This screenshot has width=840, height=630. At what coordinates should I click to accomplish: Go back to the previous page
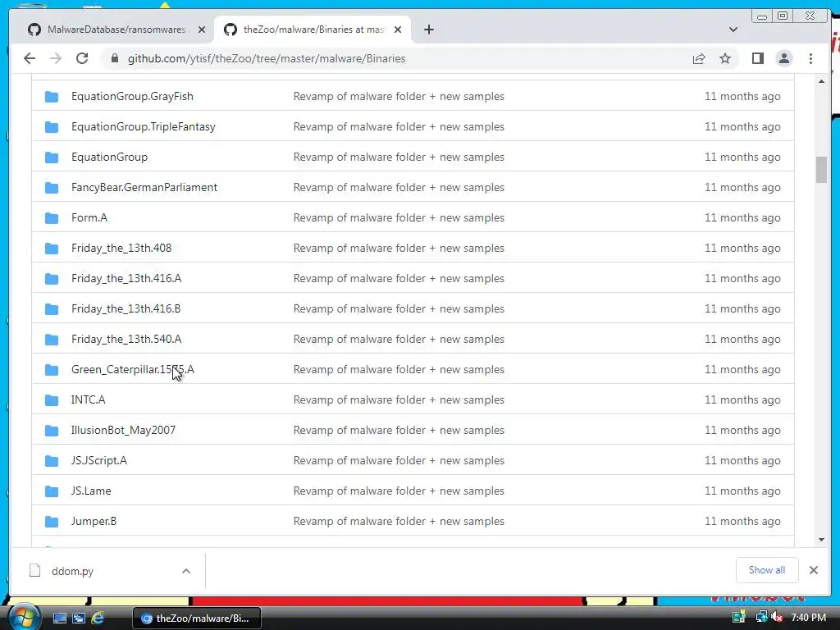(x=30, y=58)
